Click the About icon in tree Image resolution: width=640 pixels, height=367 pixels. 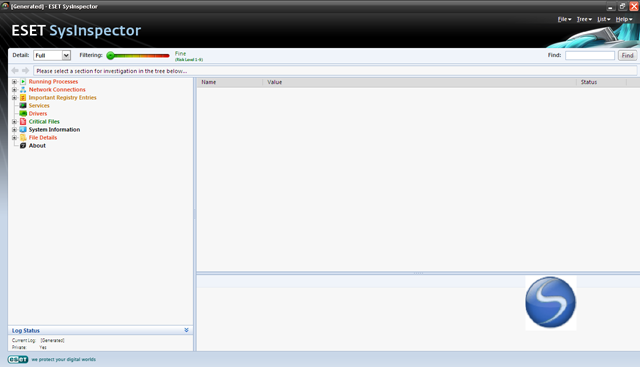[x=23, y=145]
